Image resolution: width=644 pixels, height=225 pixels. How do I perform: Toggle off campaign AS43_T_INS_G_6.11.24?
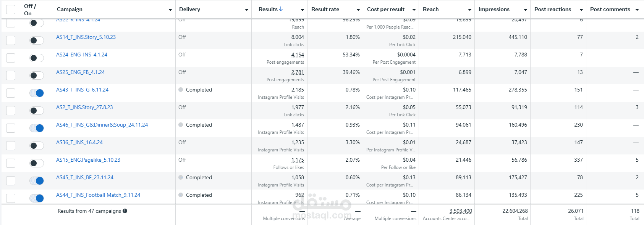37,93
